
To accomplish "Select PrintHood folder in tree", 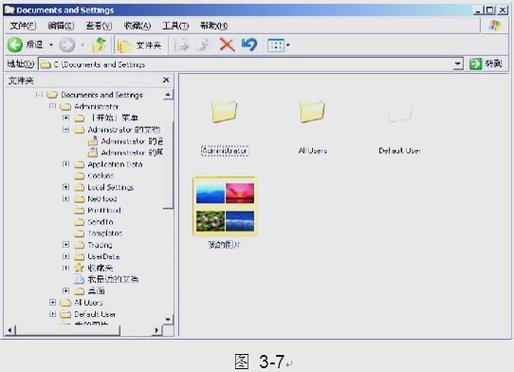I will pos(104,210).
